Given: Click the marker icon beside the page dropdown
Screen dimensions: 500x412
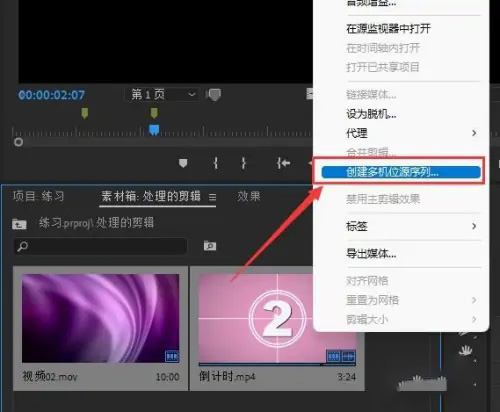Looking at the screenshot, I should [x=214, y=95].
